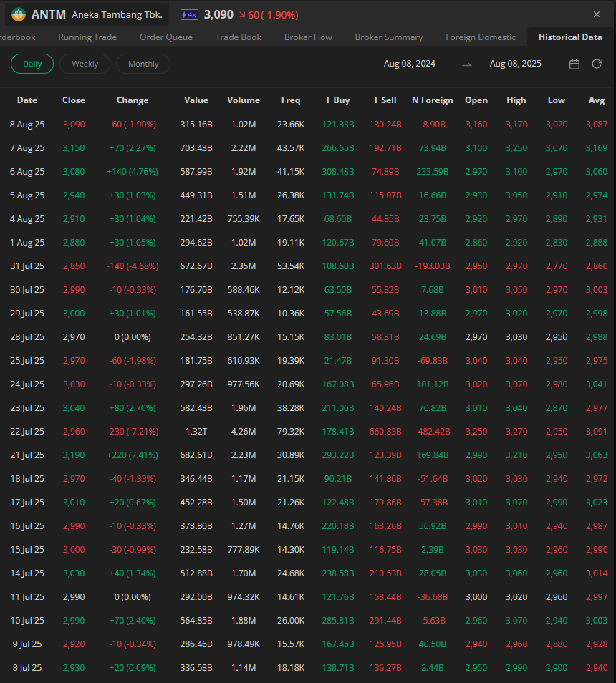Click the ANTM company logo icon
This screenshot has height=683, width=616.
pyautogui.click(x=19, y=14)
